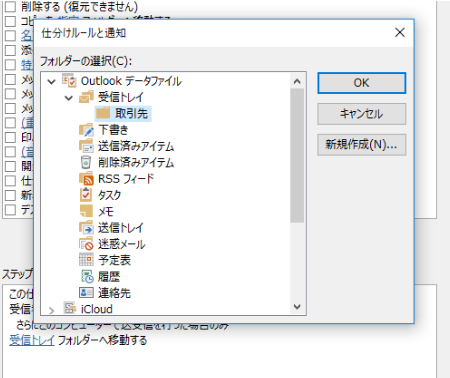This screenshot has width=450, height=378.
Task: Click the 迷惑メール junk icon
Action: (86, 244)
